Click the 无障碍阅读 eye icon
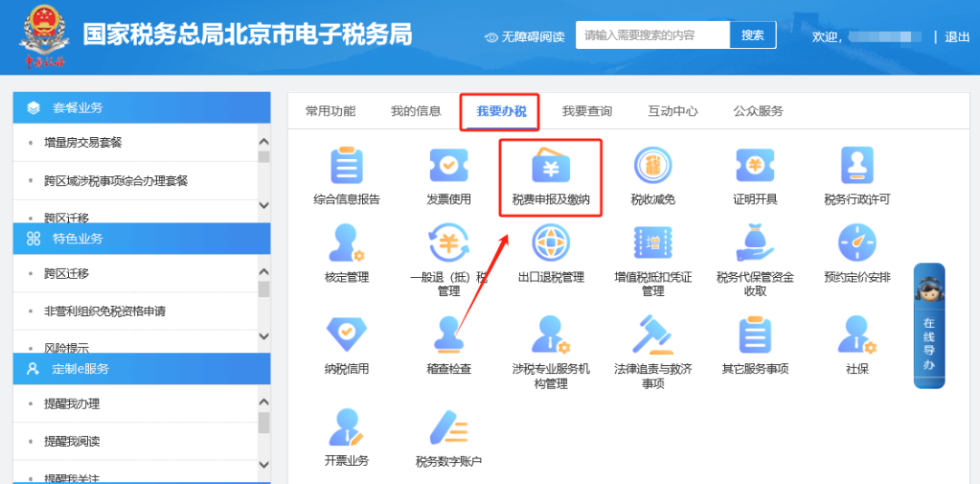The height and width of the screenshot is (484, 980). [x=492, y=37]
